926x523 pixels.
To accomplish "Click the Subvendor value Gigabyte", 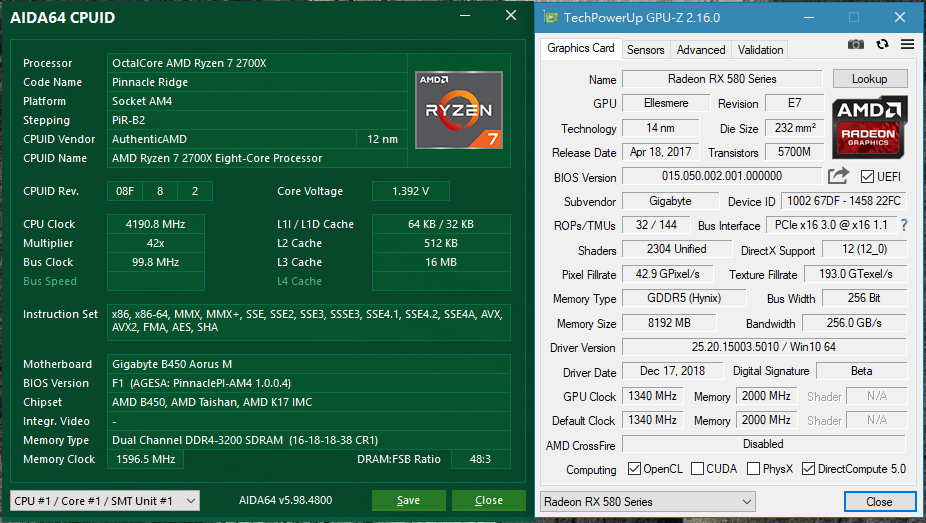I will click(670, 201).
